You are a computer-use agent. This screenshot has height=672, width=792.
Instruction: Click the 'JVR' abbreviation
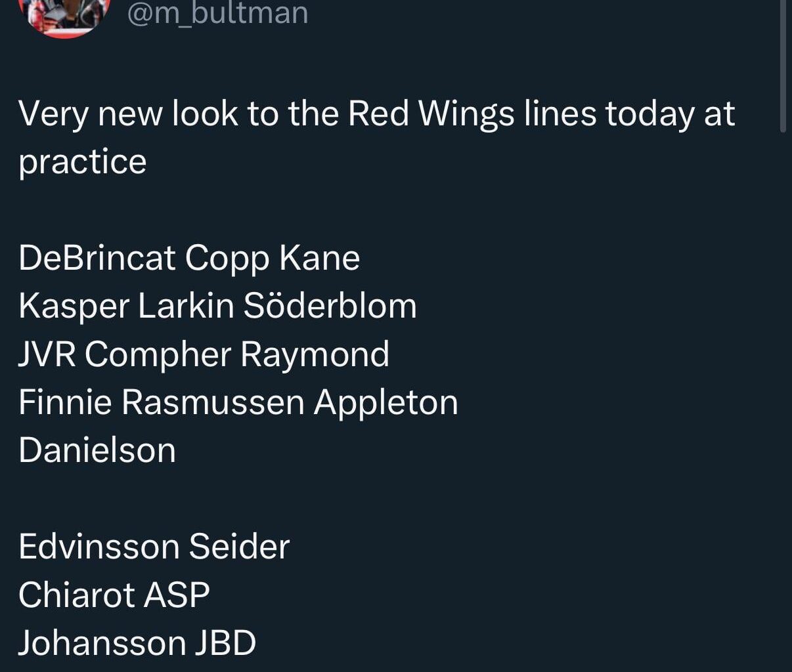coord(47,354)
